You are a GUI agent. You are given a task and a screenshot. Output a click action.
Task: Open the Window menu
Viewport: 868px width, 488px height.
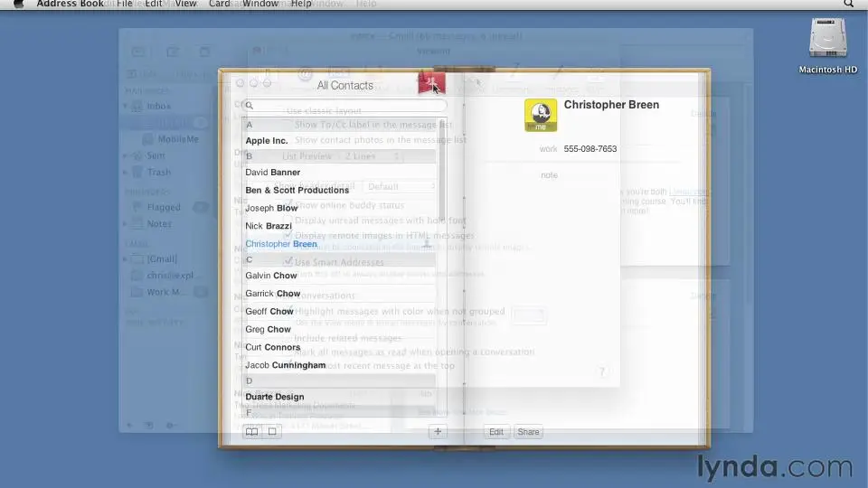(260, 4)
